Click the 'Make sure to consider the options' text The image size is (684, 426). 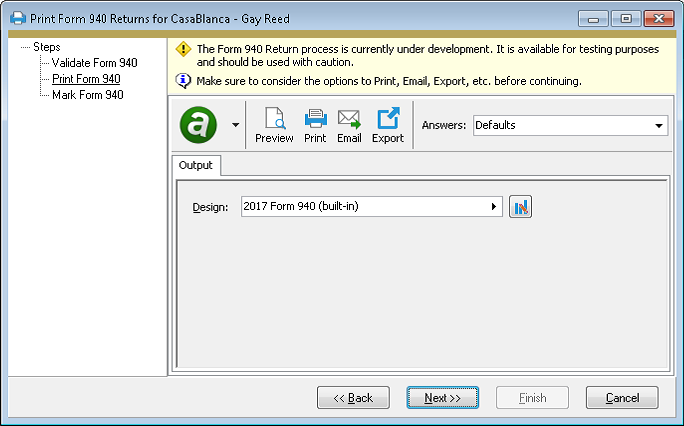click(x=389, y=81)
